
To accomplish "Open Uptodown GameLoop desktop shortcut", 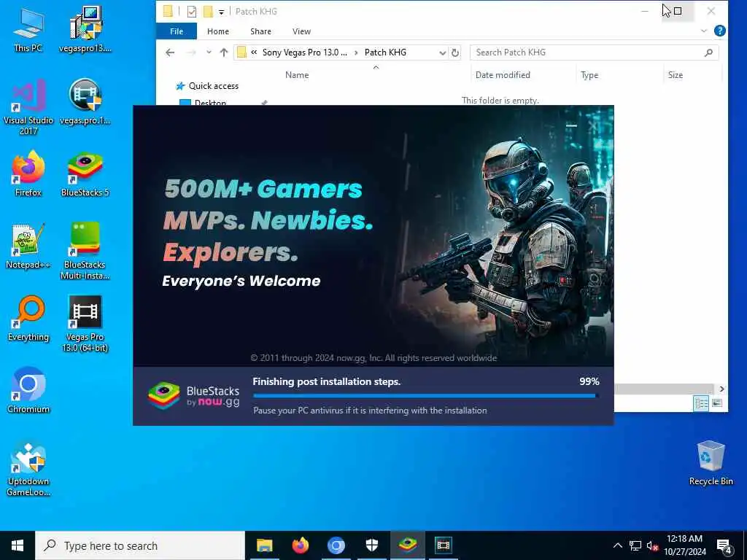I will (28, 467).
